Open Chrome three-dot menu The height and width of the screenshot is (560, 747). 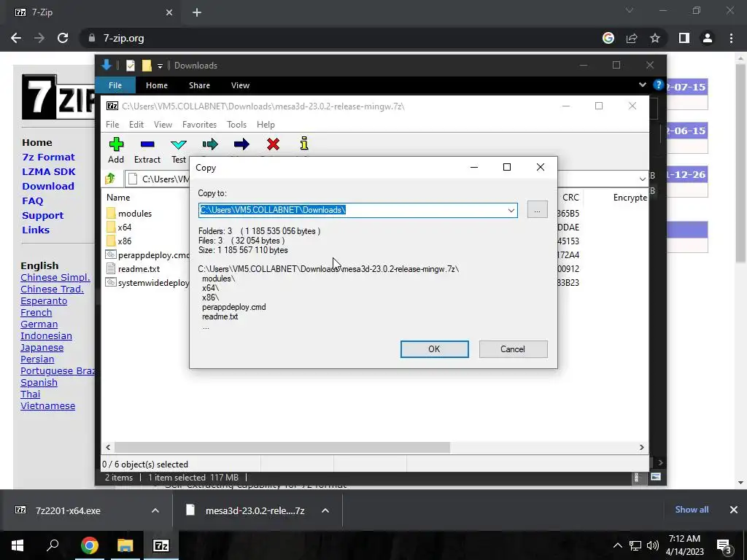(x=731, y=38)
